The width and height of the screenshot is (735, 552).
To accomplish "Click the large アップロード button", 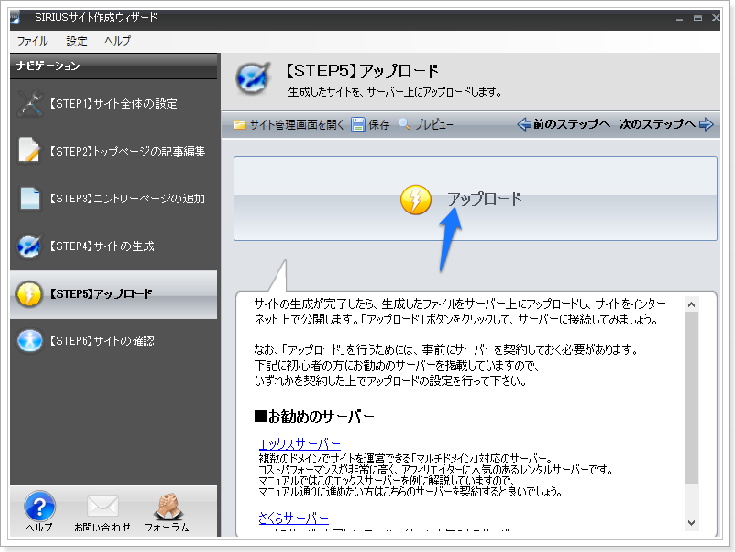I will [475, 199].
